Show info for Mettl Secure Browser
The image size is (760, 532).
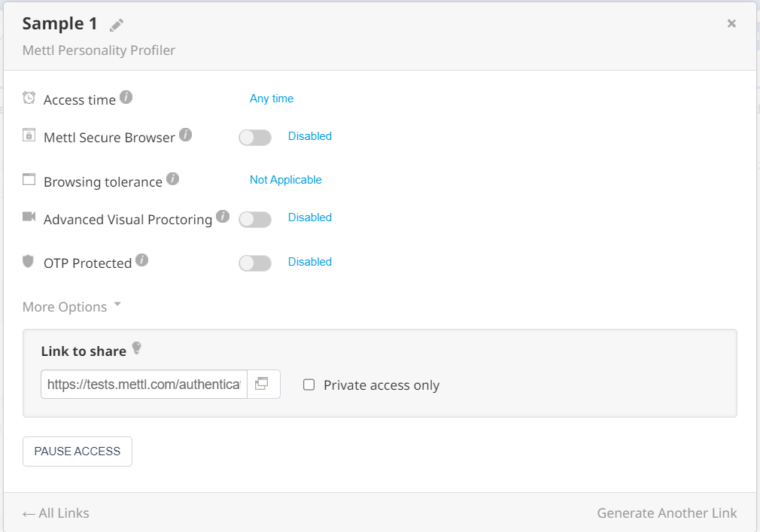(185, 135)
